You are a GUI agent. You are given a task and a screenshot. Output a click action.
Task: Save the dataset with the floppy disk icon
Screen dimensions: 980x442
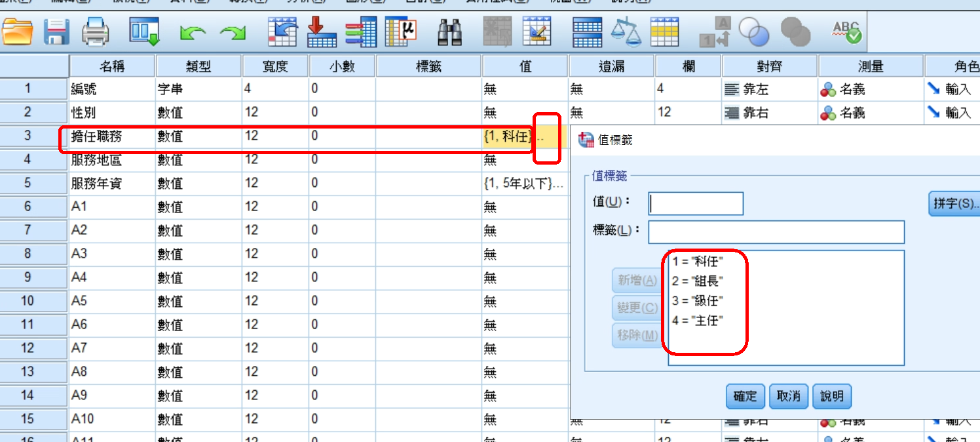click(x=57, y=31)
